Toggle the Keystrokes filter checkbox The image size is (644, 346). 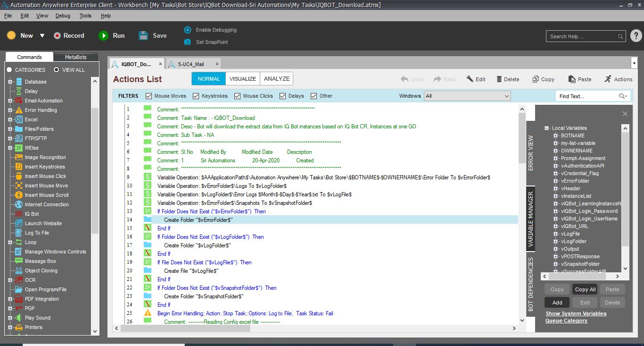click(196, 96)
